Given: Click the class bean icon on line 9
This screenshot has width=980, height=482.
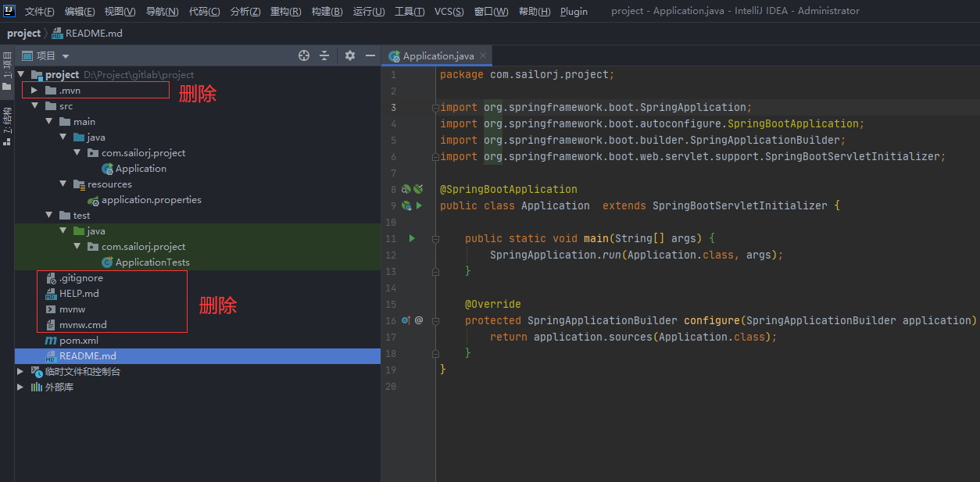Looking at the screenshot, I should [x=406, y=205].
